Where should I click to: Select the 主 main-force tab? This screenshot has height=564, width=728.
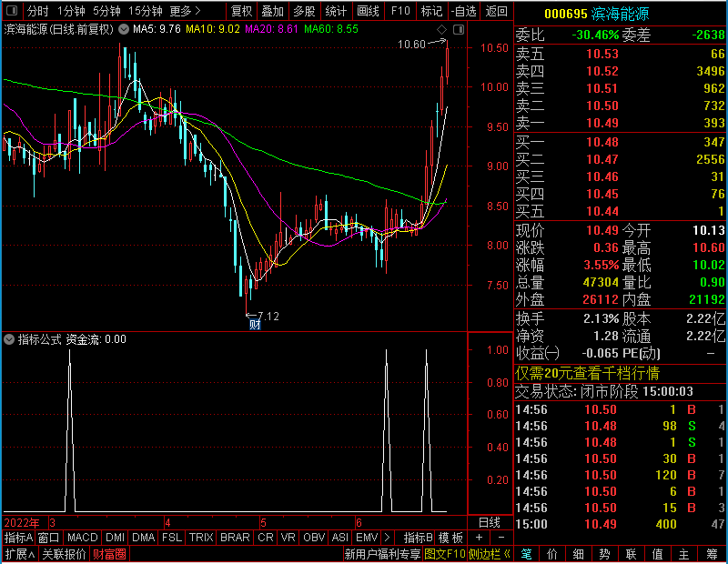pos(684,554)
